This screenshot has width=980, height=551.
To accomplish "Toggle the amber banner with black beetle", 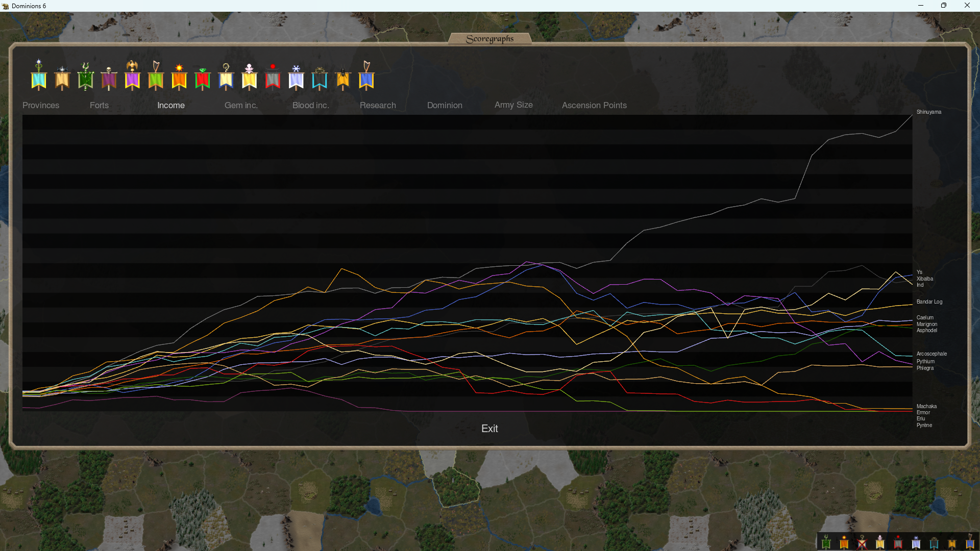I will coord(343,79).
